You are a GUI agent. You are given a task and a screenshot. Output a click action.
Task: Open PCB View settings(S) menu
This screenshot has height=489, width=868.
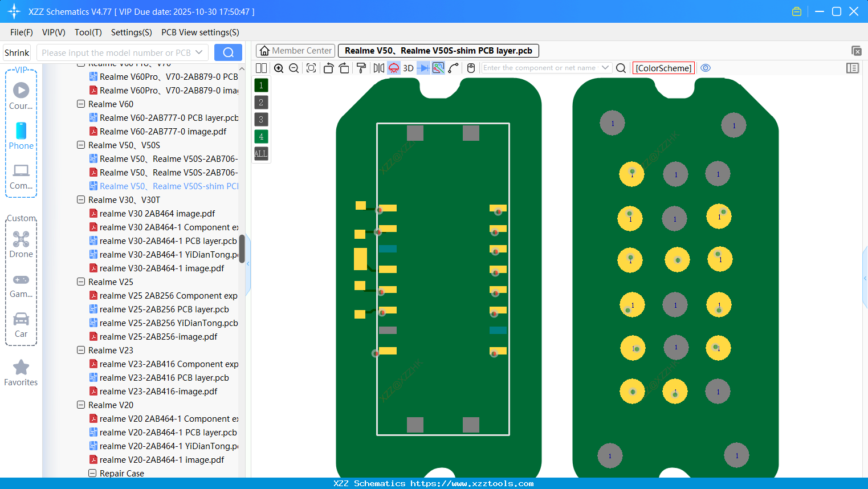point(200,32)
